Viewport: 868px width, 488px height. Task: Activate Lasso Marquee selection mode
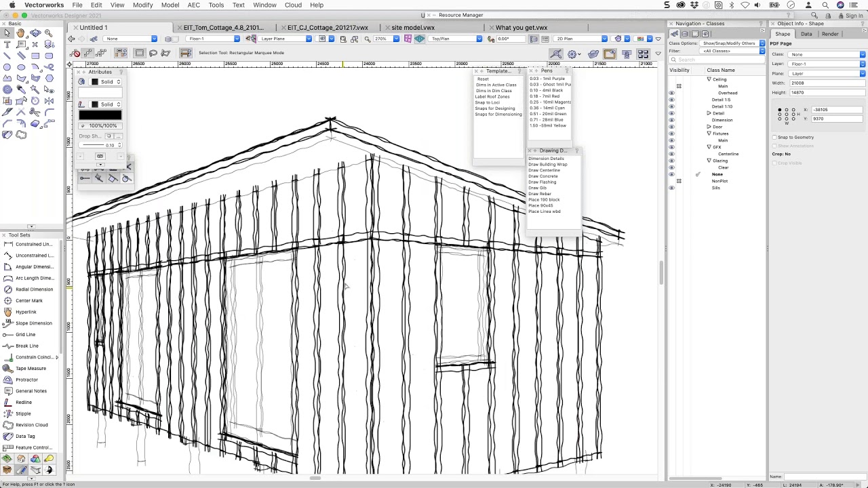tap(153, 53)
